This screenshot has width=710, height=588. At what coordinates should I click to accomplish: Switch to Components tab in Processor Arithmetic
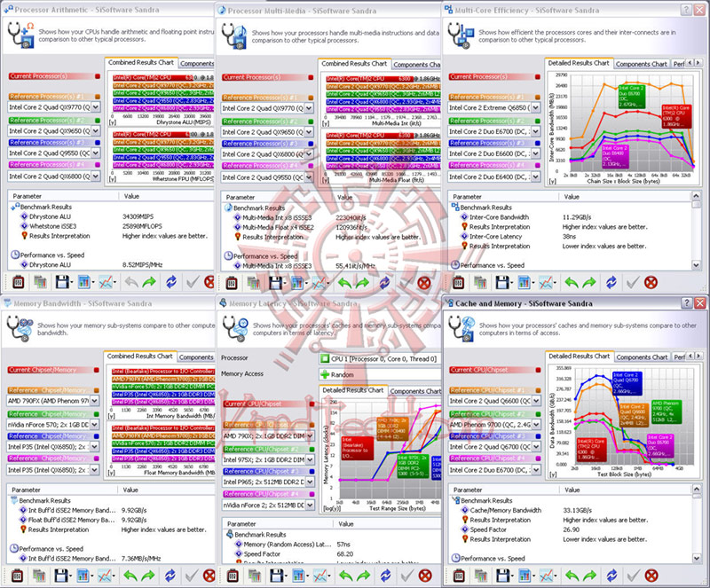196,64
